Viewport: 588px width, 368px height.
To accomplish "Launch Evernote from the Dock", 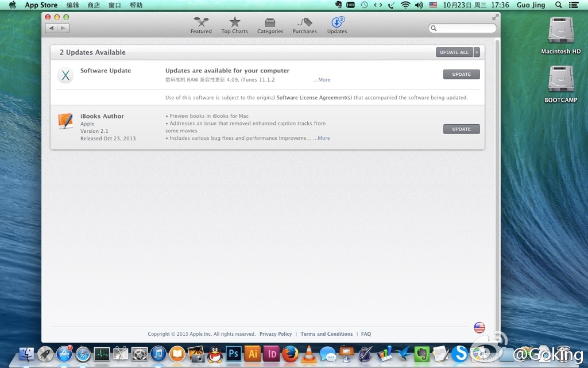I will coord(422,354).
